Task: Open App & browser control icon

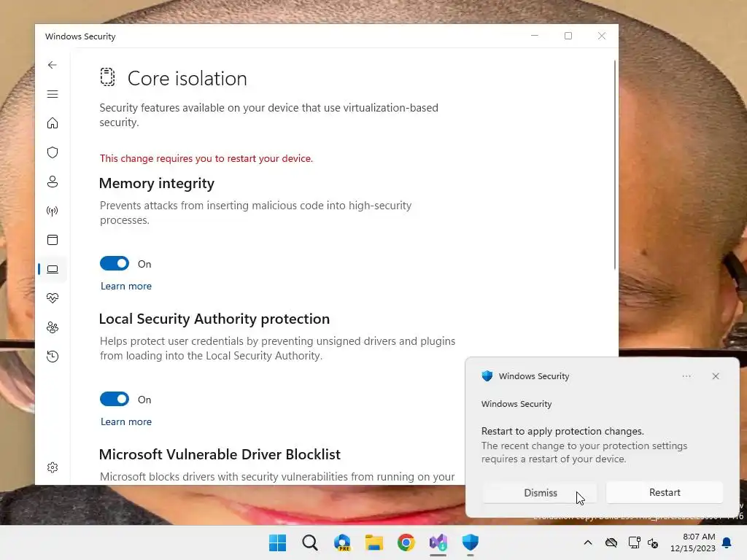Action: [x=53, y=239]
